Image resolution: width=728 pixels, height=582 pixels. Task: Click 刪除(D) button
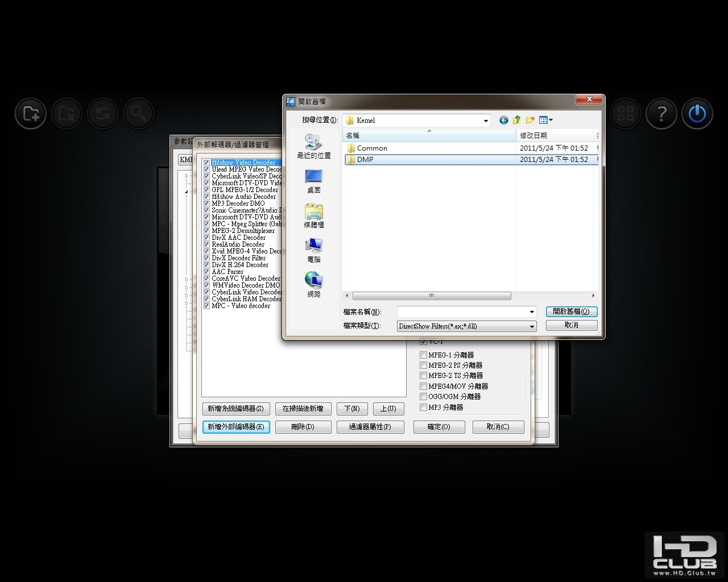[303, 427]
